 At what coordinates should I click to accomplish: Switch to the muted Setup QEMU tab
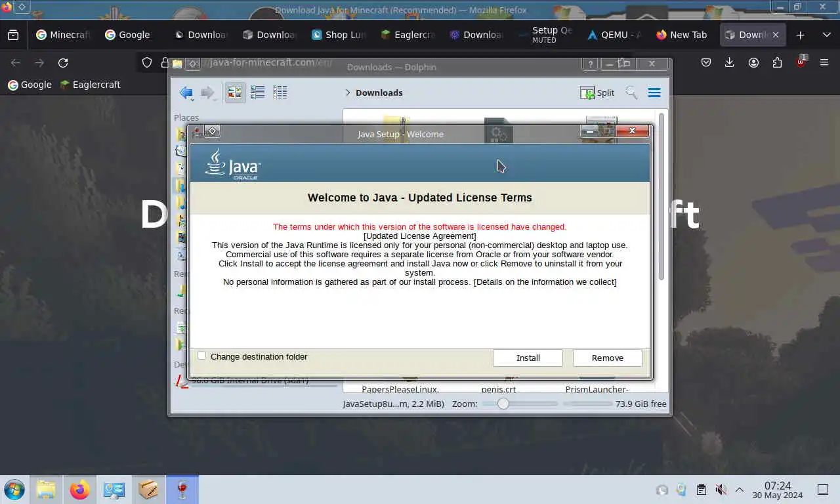(x=545, y=35)
